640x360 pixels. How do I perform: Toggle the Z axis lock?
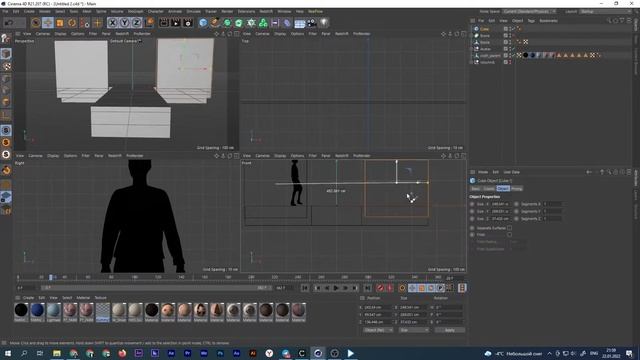pos(136,23)
